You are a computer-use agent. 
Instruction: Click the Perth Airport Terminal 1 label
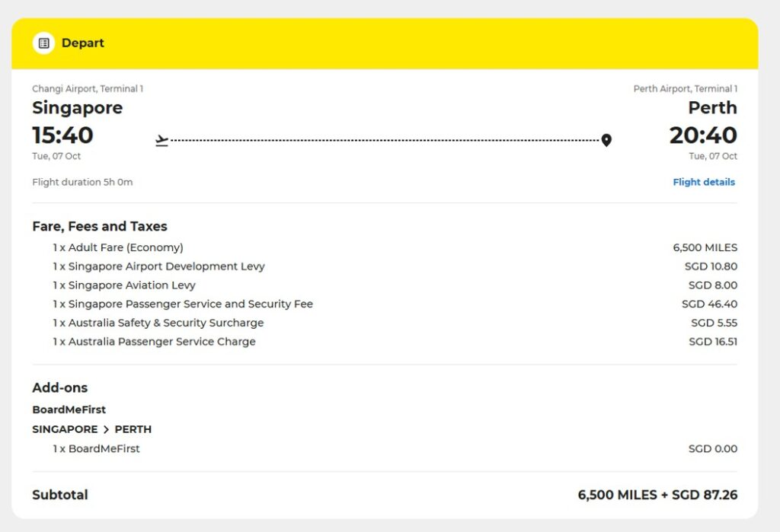coord(684,88)
